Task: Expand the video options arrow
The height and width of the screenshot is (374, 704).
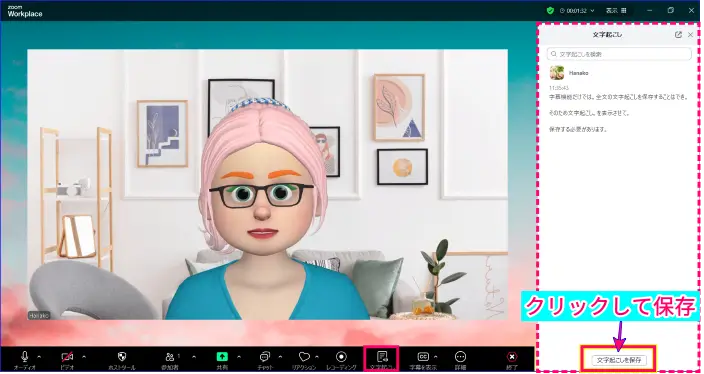Action: point(84,357)
